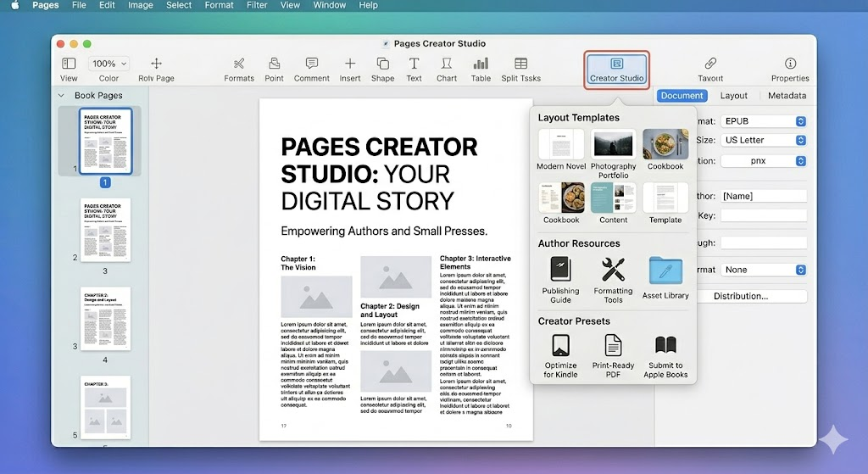Click the Rolv Page toolbar icon

tap(156, 63)
